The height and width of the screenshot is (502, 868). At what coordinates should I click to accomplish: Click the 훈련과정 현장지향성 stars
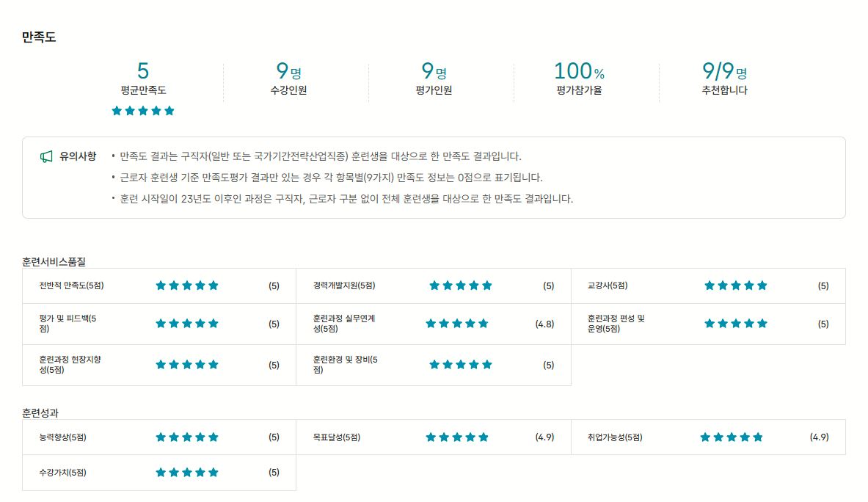(187, 365)
